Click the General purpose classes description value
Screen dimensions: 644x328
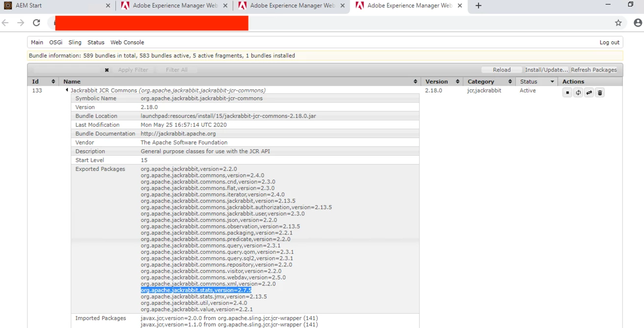coord(205,151)
